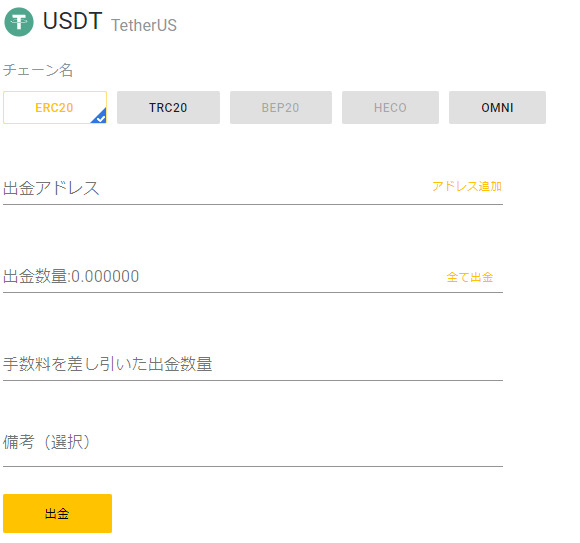Click the USDT heading text
Image resolution: width=580 pixels, height=543 pixels.
click(x=72, y=21)
